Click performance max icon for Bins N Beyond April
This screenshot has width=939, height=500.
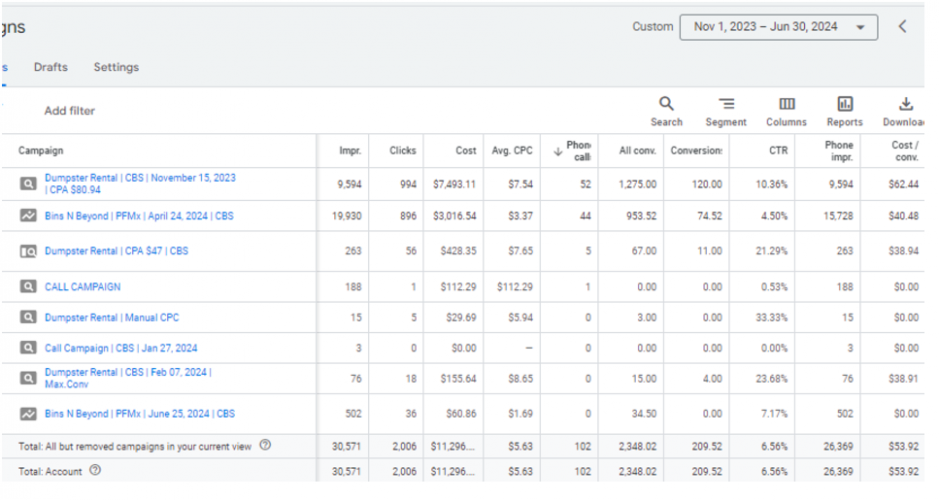(28, 215)
